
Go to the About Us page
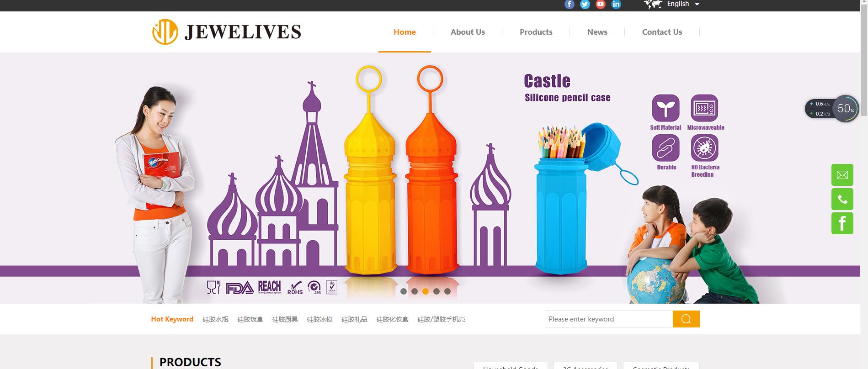[x=468, y=32]
